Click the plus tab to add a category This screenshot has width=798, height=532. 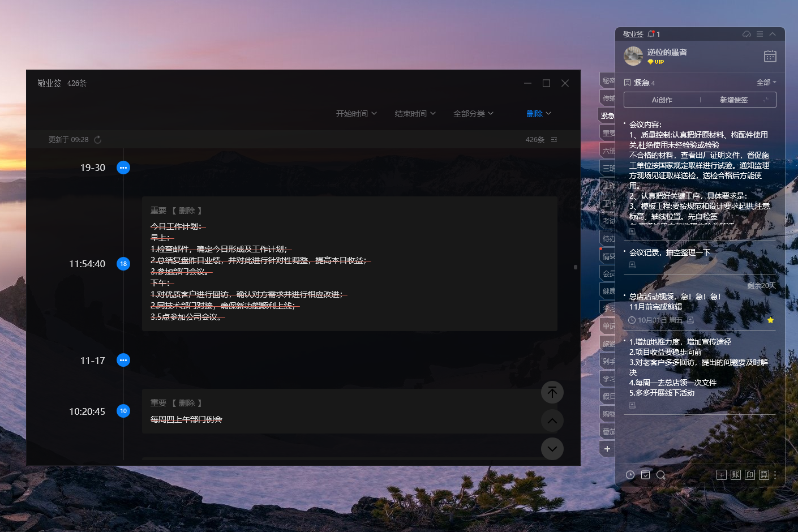click(x=607, y=449)
